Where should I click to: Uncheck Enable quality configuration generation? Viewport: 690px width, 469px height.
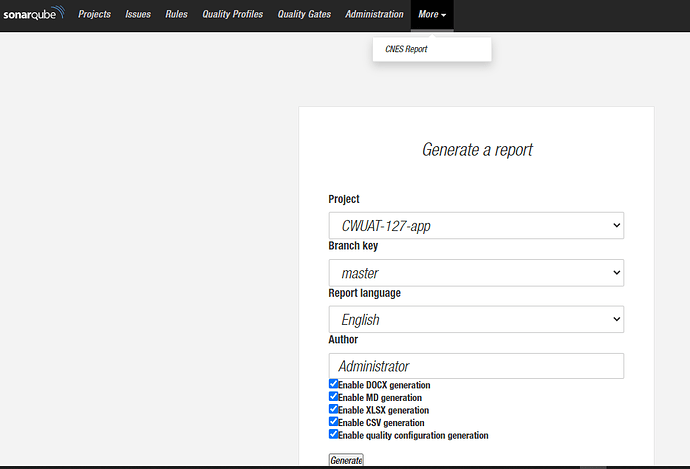(x=334, y=434)
